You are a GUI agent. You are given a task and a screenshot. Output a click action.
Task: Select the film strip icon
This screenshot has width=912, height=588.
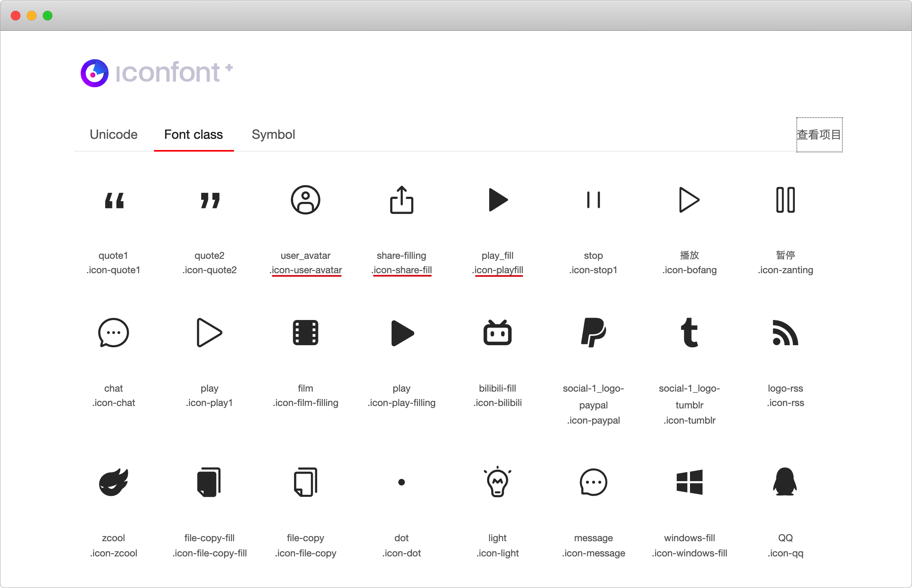(x=306, y=332)
